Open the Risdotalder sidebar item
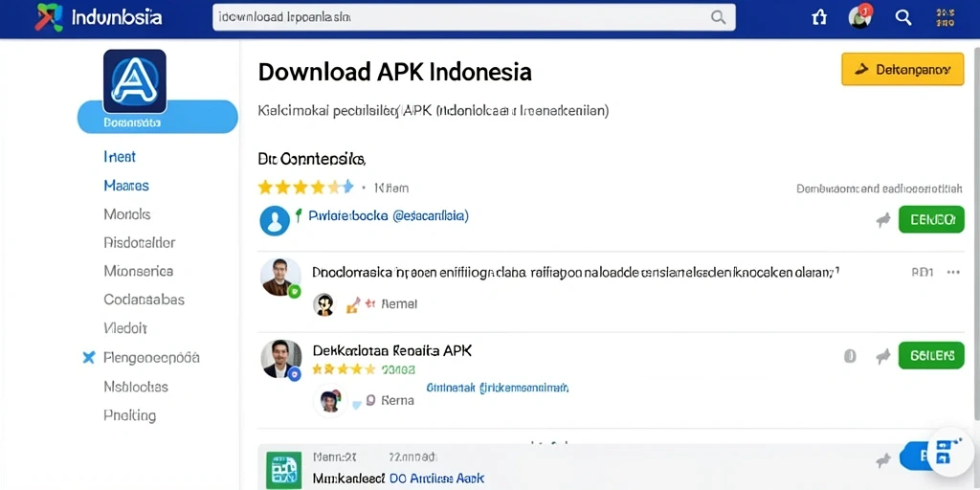The width and height of the screenshot is (980, 490). point(140,242)
